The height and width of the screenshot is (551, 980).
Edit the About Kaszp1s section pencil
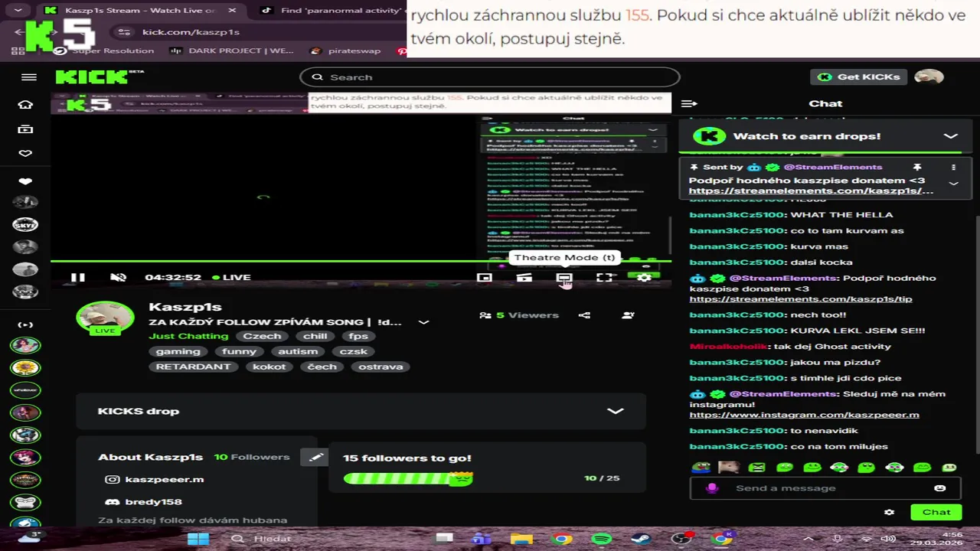(315, 457)
